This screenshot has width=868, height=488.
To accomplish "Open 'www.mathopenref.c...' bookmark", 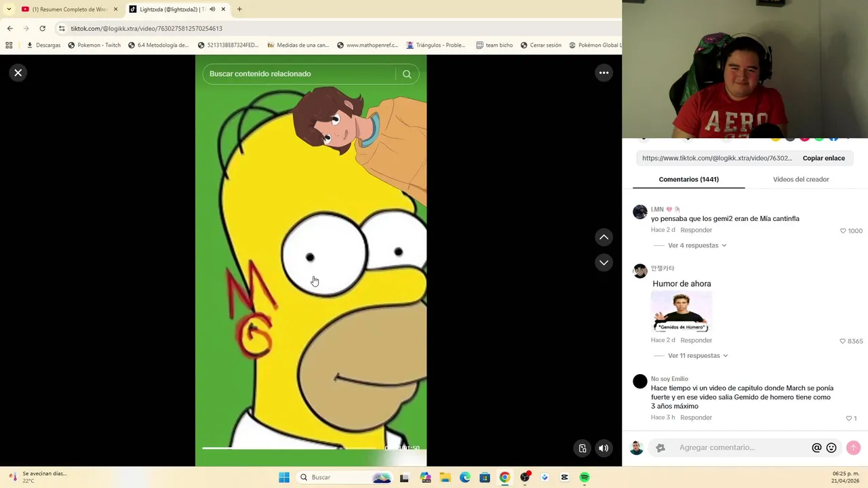I will click(x=367, y=45).
